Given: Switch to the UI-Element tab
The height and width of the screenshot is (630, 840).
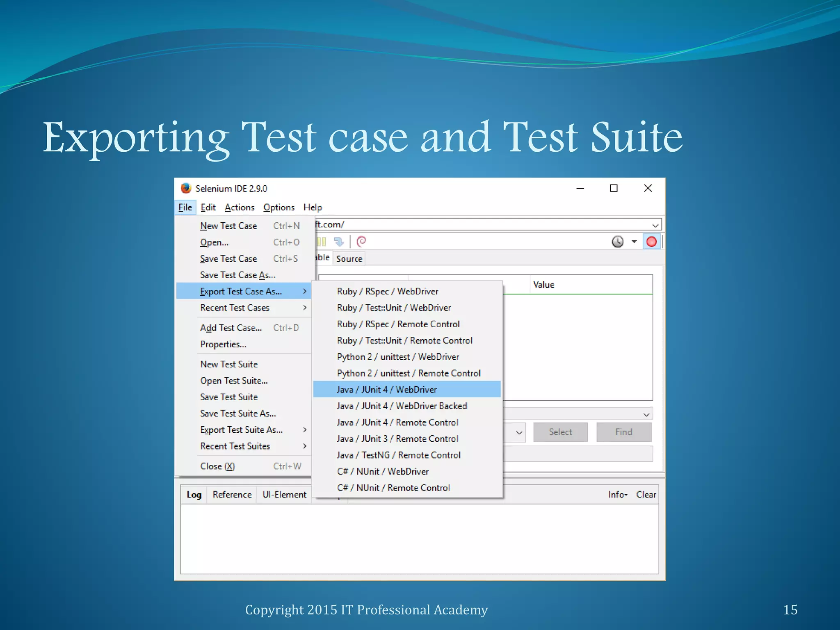Looking at the screenshot, I should click(284, 495).
